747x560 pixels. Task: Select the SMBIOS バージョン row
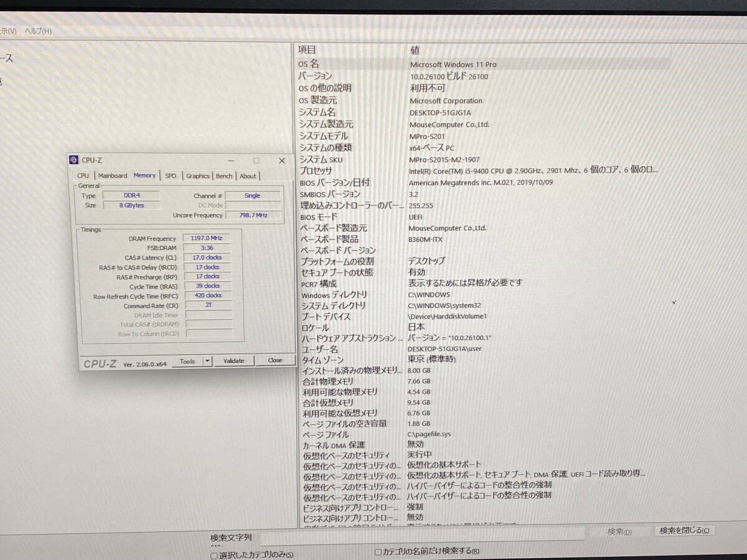[x=484, y=194]
